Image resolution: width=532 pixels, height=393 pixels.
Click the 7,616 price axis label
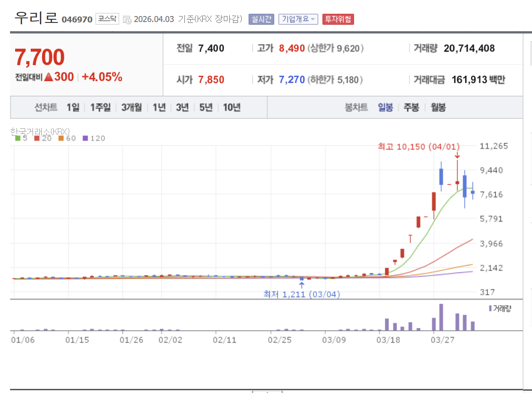pos(491,194)
